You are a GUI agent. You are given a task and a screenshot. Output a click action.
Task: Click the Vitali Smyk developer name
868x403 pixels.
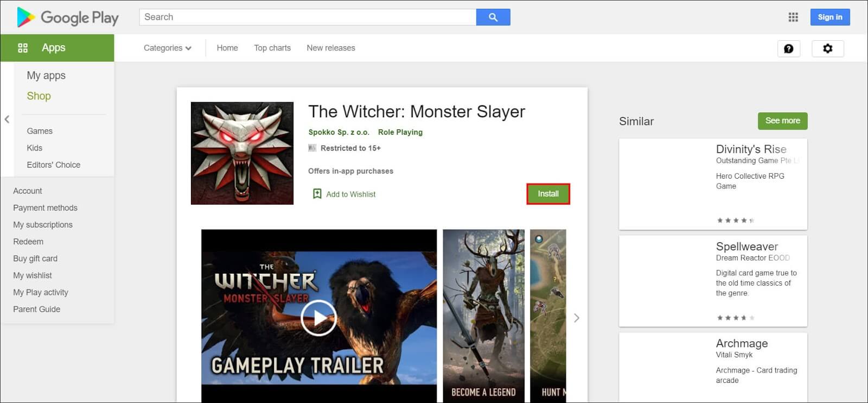[734, 355]
